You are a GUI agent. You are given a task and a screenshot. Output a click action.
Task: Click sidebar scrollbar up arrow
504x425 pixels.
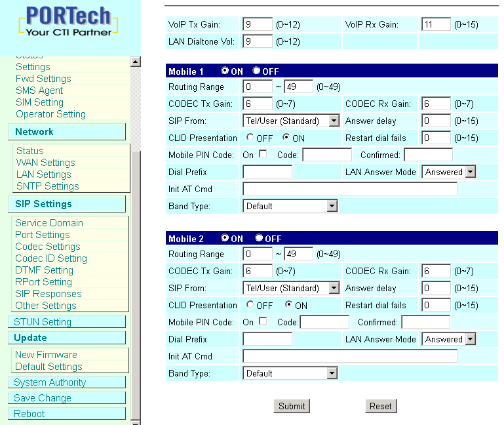tap(136, 62)
